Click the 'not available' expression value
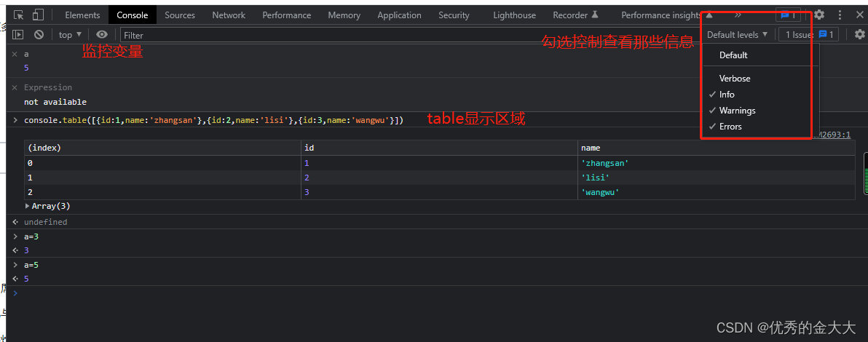Screen dimensions: 868x342 (55, 102)
